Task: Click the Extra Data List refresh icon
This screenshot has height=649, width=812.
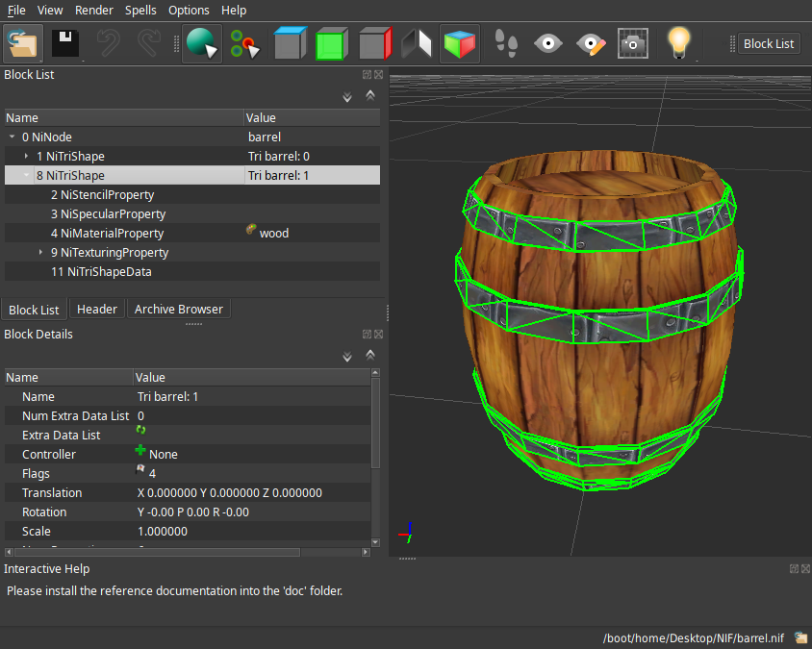Action: pyautogui.click(x=140, y=430)
